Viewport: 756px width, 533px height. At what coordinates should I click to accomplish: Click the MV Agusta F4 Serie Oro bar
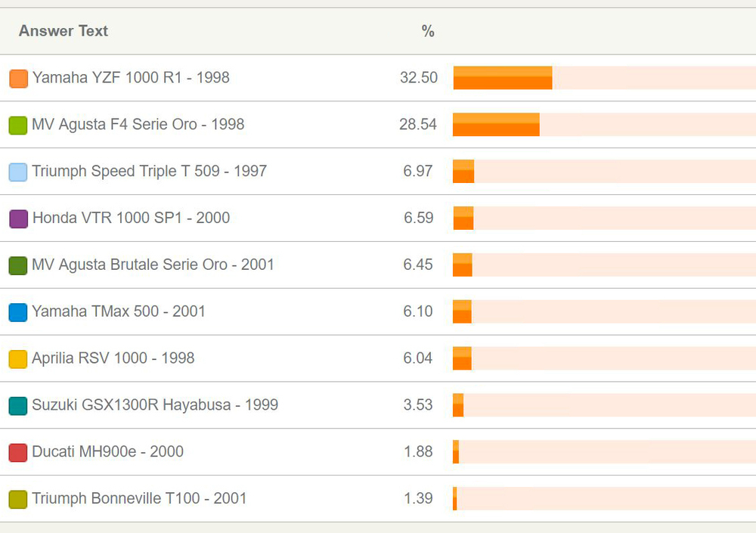point(496,125)
